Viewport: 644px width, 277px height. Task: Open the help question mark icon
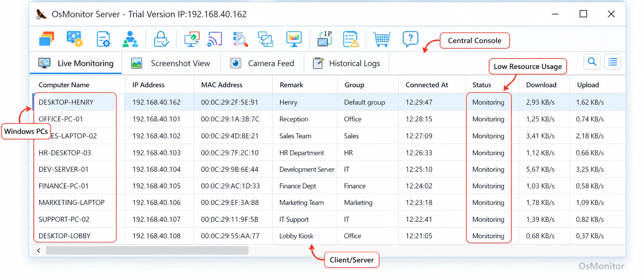pos(410,39)
